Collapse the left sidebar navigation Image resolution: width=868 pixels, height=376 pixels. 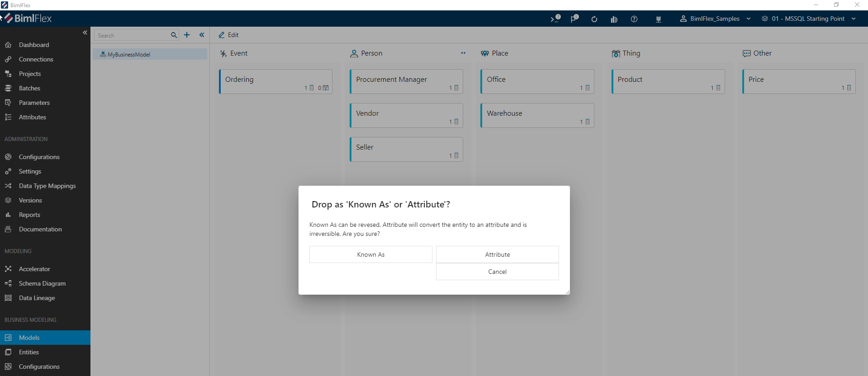(x=85, y=33)
